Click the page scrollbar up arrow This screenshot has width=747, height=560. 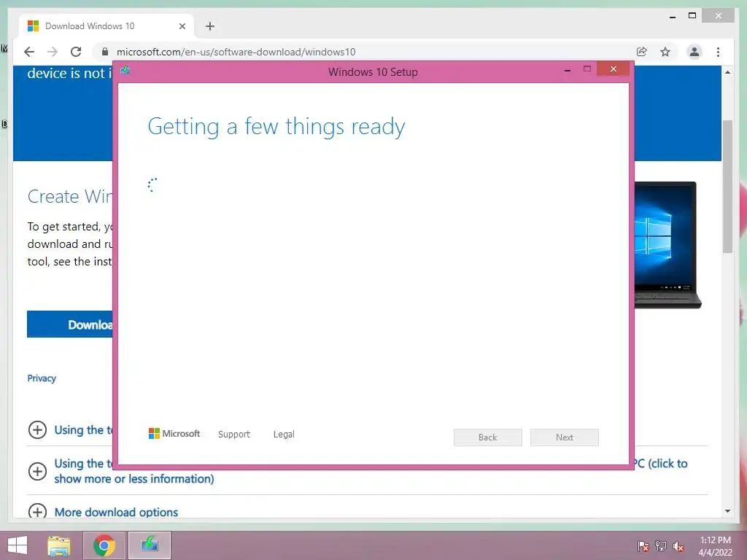727,72
